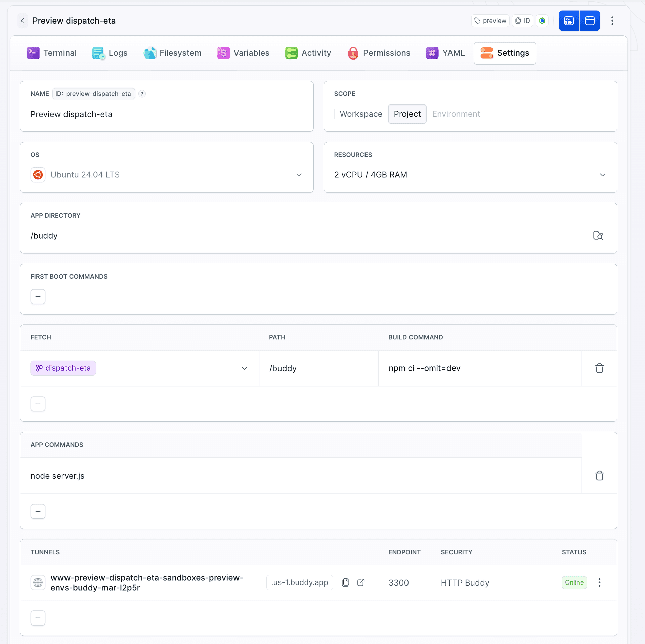This screenshot has height=644, width=645.
Task: Switch to the YAML tab
Action: click(445, 53)
